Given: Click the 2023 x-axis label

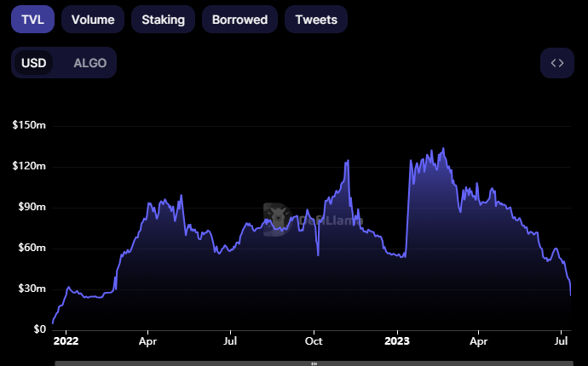Looking at the screenshot, I should click(396, 343).
